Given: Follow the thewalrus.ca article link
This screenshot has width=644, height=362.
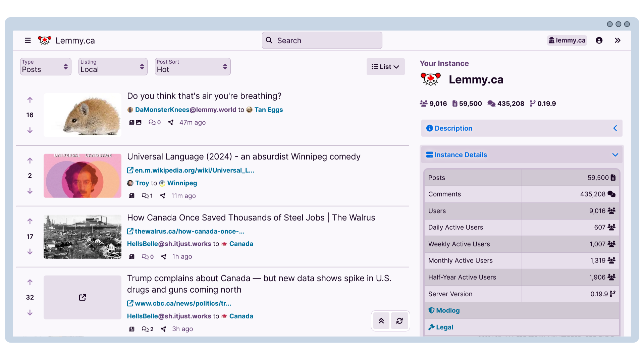Looking at the screenshot, I should [x=190, y=231].
